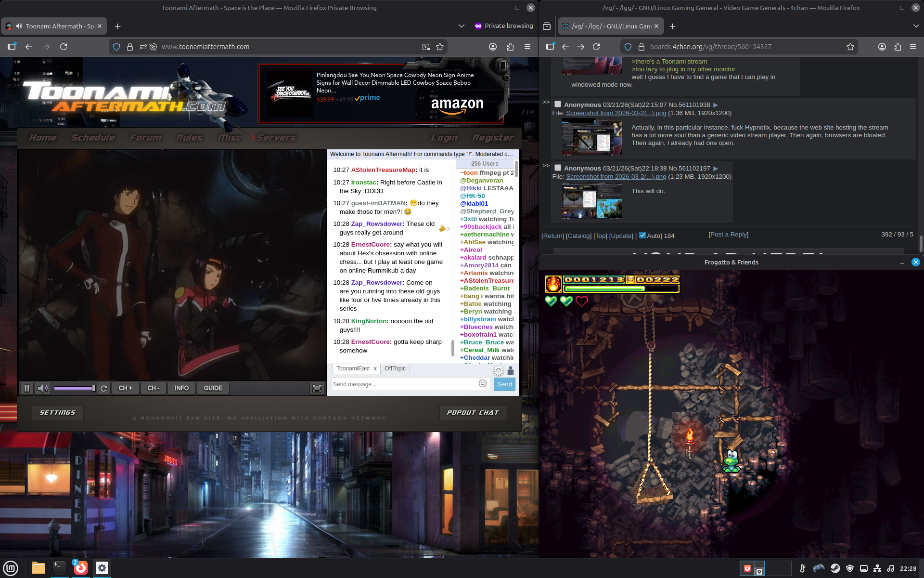Screen dimensions: 924x578
Task: Click the POPOUT CHAT button
Action: [473, 413]
